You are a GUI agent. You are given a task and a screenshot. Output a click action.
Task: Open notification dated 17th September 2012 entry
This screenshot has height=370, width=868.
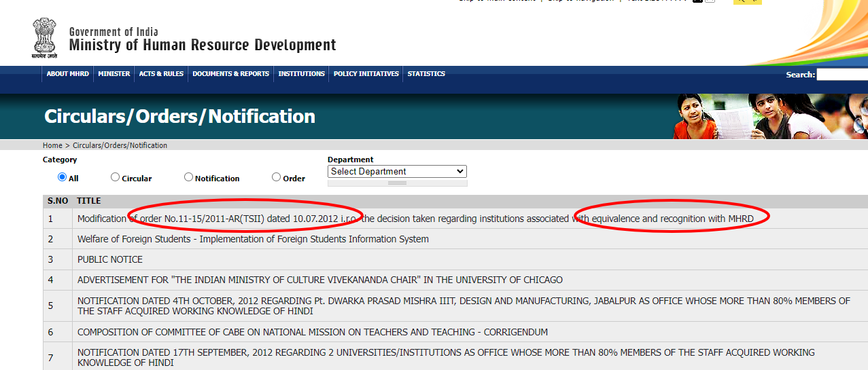click(x=446, y=358)
